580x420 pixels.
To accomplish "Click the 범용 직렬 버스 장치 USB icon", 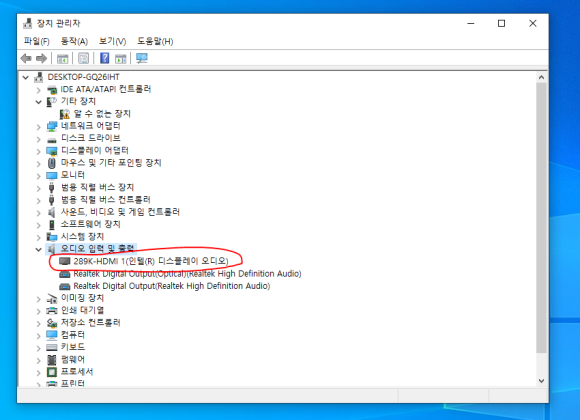I will pos(52,188).
